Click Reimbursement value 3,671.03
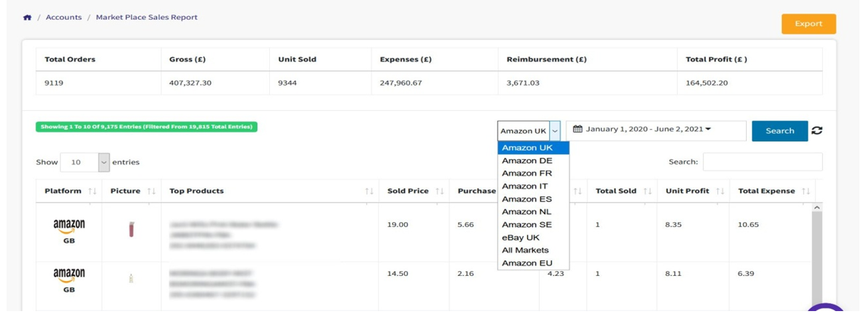This screenshot has height=327, width=868. point(523,84)
